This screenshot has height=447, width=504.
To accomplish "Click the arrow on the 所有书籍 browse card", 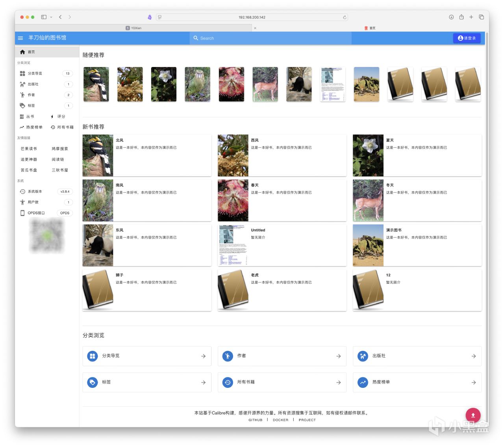I will (x=338, y=382).
